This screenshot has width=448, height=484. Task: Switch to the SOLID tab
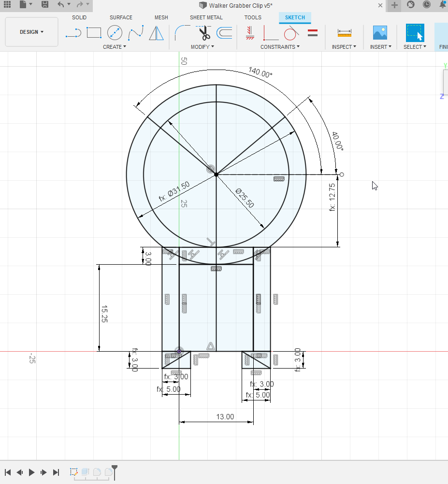point(79,17)
